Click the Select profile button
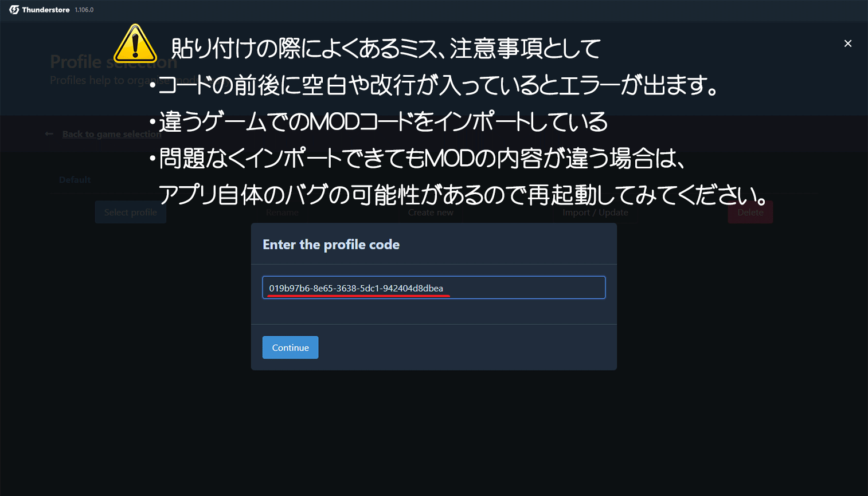 [x=130, y=212]
